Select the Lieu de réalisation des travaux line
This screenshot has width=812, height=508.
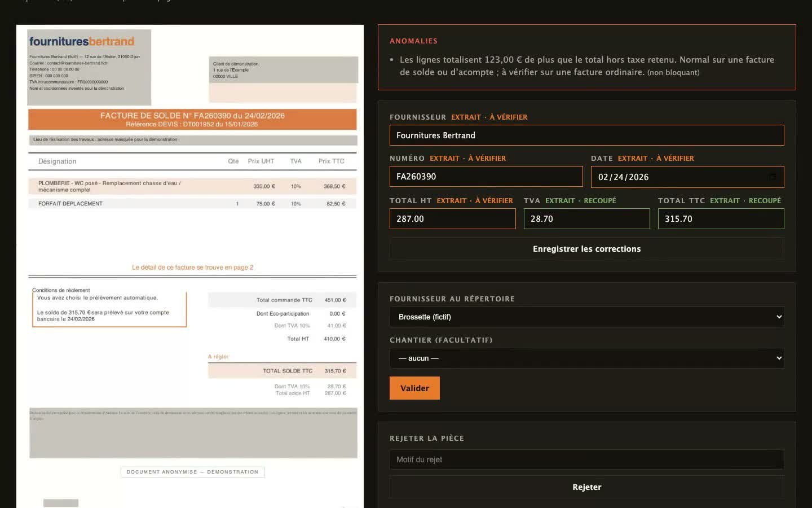coord(105,139)
